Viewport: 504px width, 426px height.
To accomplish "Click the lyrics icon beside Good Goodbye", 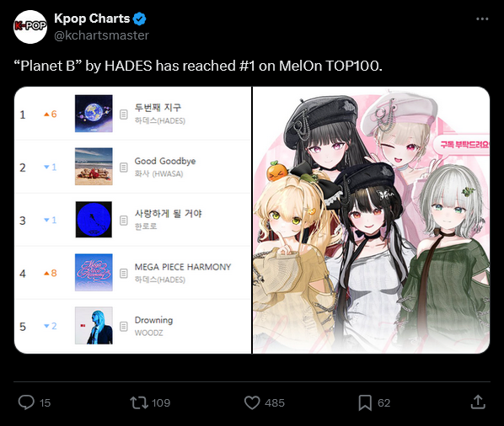I will pos(124,168).
